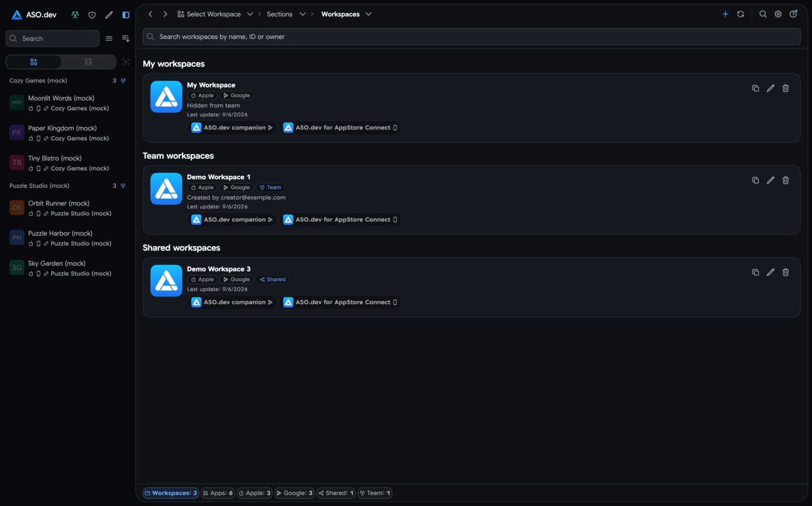Open ASO.dev companion in My Workspace
The image size is (812, 506).
232,128
